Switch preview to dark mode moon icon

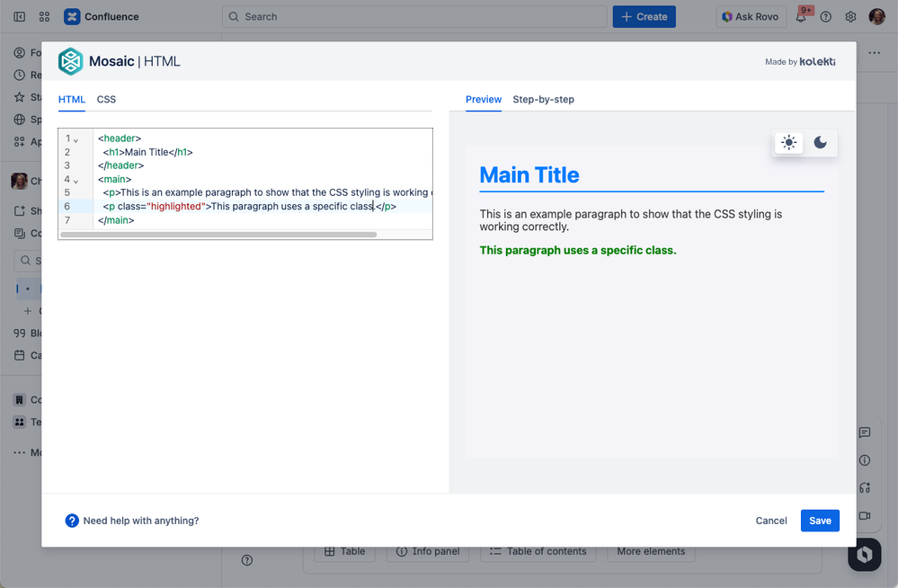(x=820, y=142)
